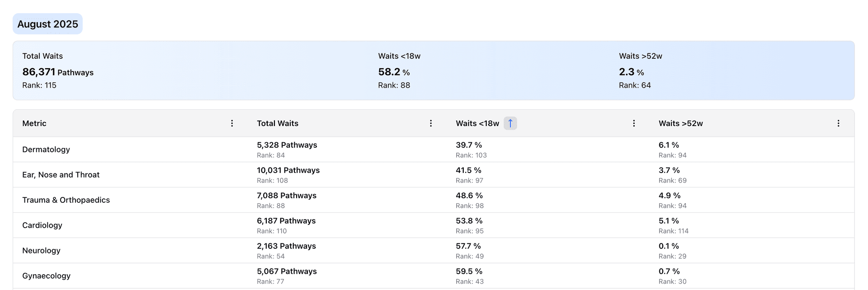Select the Ear, Nose and Throat row

coord(61,175)
